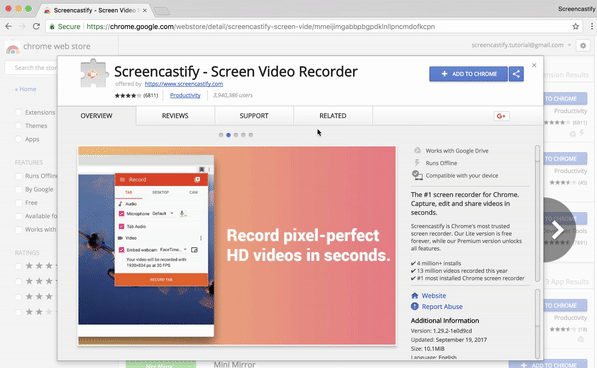Click the Compatible with your device icon
The height and width of the screenshot is (368, 597).
[417, 175]
